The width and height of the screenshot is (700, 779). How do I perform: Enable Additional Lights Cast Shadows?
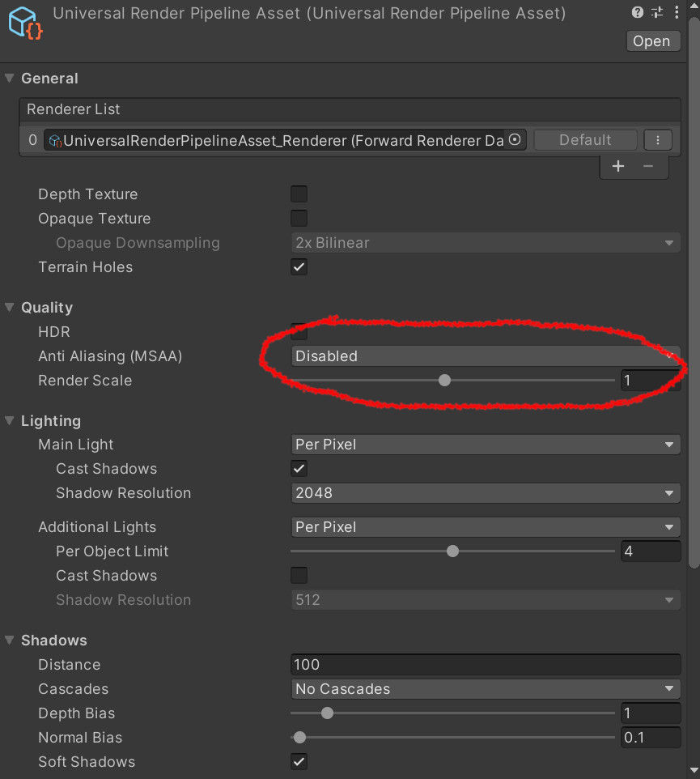click(x=299, y=575)
